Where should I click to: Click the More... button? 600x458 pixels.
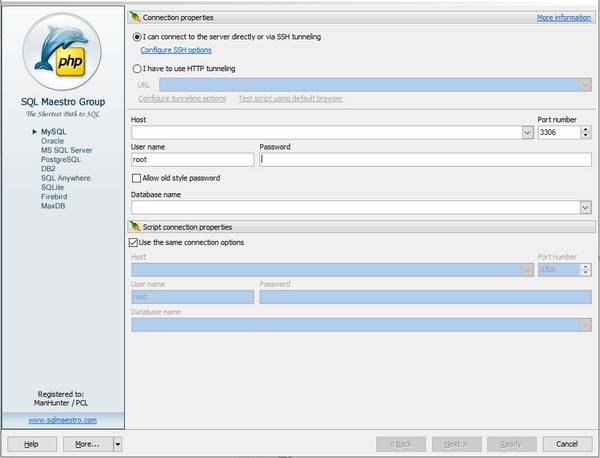pos(88,444)
